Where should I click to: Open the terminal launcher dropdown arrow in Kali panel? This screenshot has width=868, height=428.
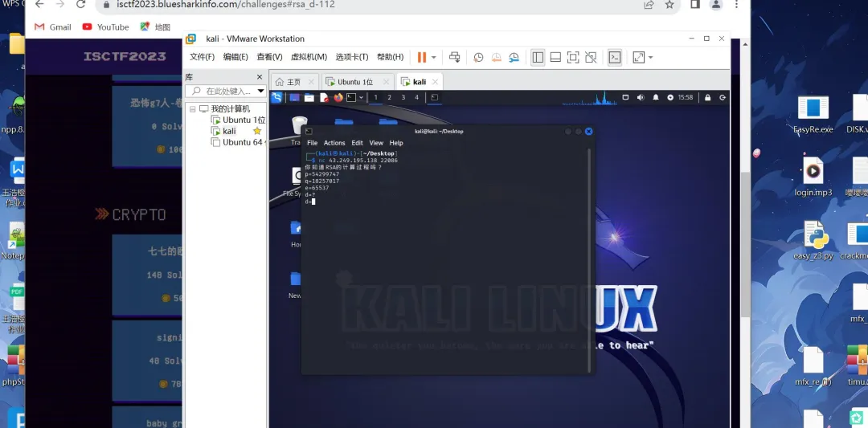361,97
